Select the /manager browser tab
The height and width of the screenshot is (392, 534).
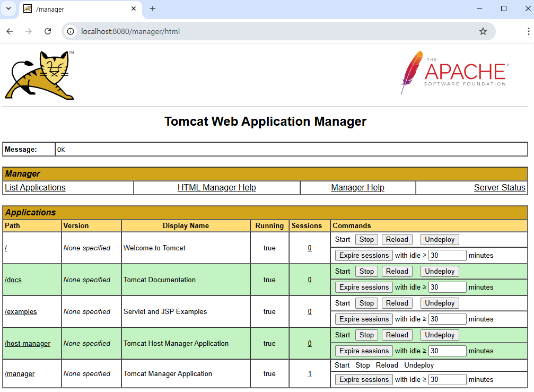click(80, 9)
